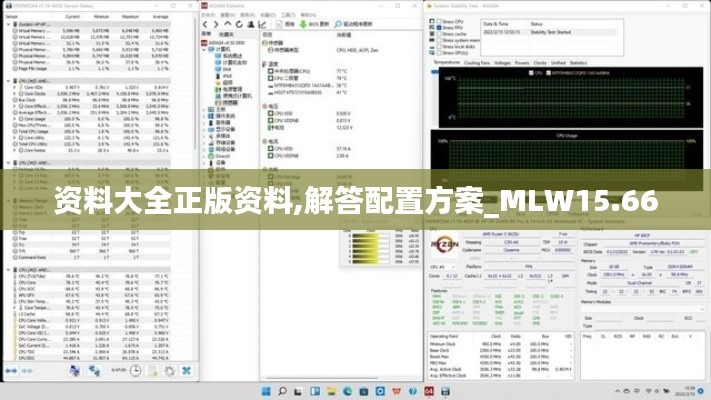Image resolution: width=711 pixels, height=400 pixels.
Task: Go forward in AIDA64 toolbar
Action: [x=216, y=24]
